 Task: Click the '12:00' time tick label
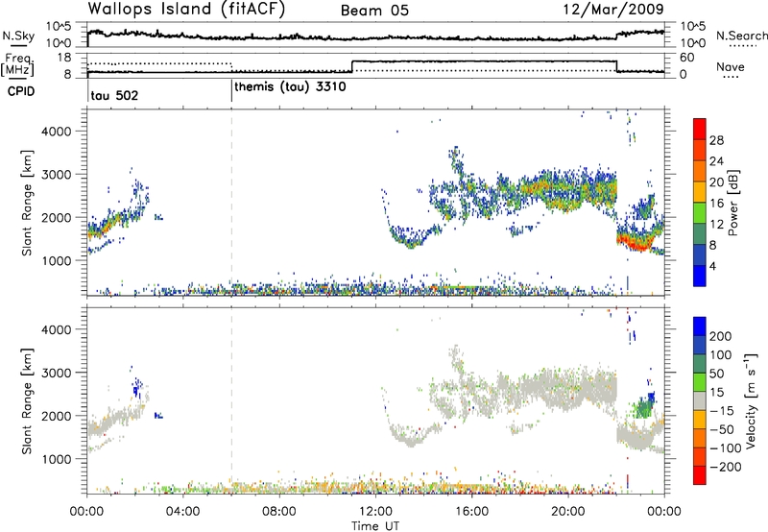coord(375,512)
